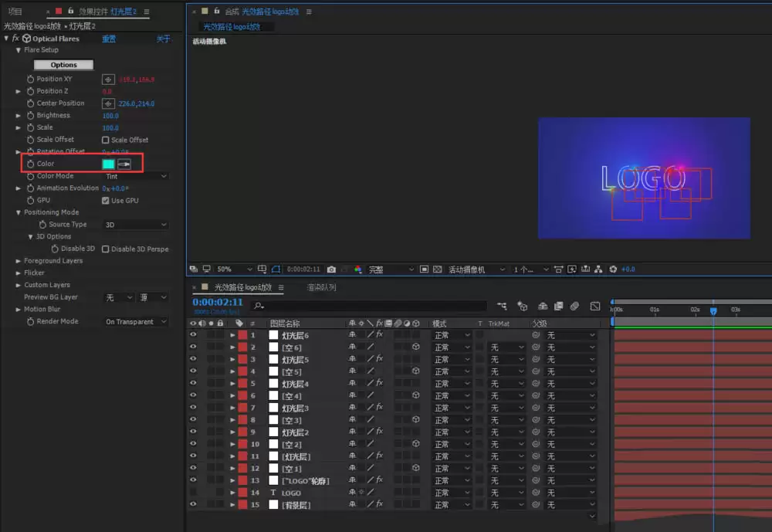Click the Brightness stopwatch icon
Screen dimensions: 772x532
point(31,115)
